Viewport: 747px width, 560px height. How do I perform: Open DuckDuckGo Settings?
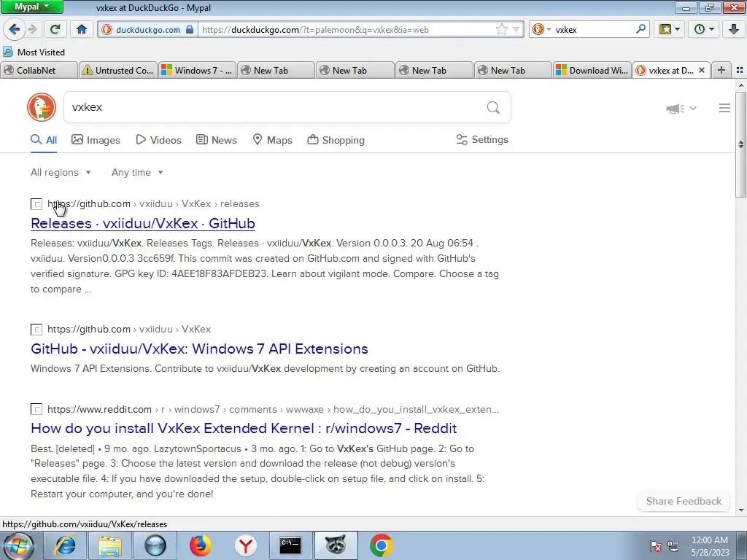[x=482, y=139]
